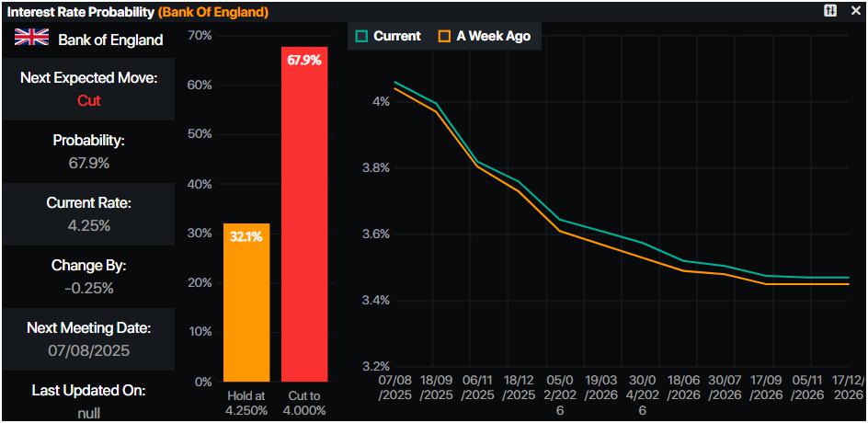The image size is (868, 423).
Task: Click the Current Rate: label
Action: tap(88, 202)
